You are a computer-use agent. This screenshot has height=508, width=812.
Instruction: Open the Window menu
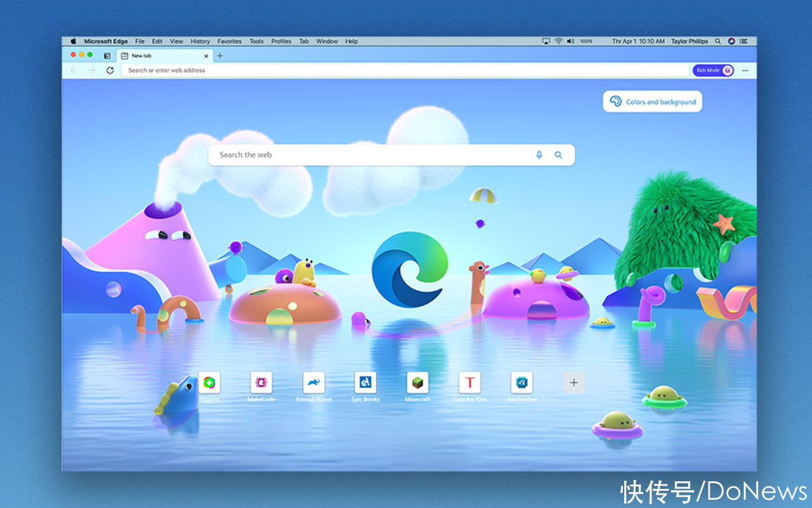click(x=327, y=41)
